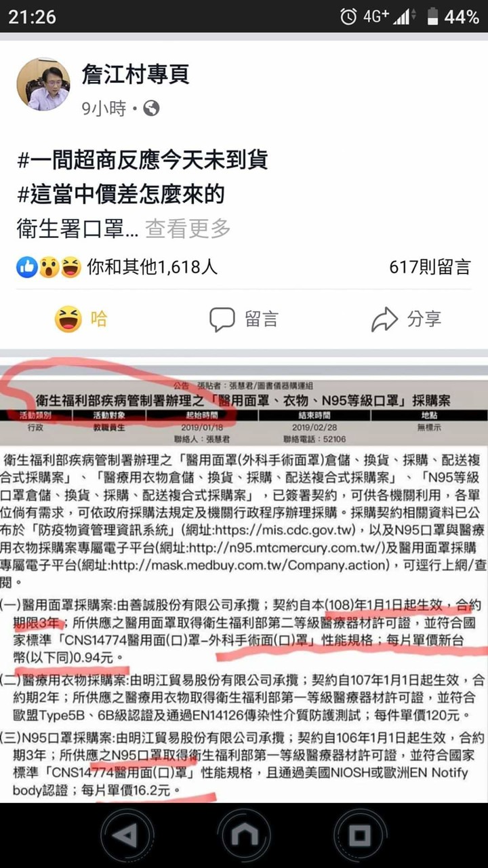
Task: Tap the Android back navigation button
Action: (127, 835)
